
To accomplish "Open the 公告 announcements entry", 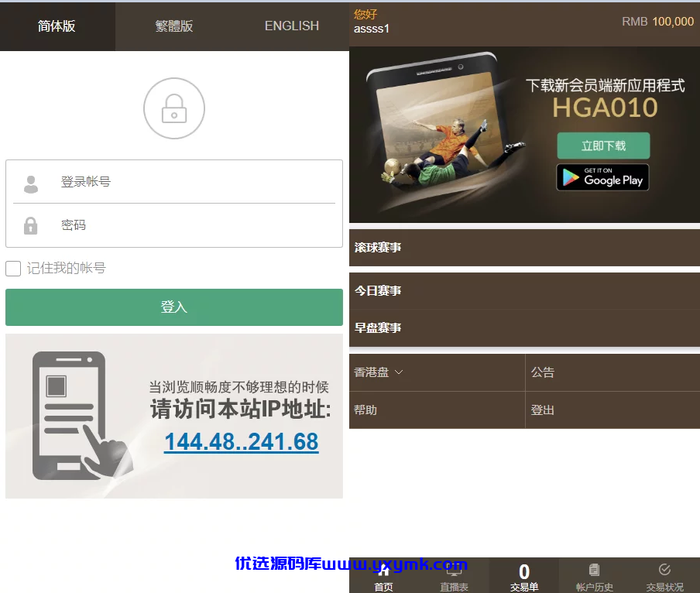I will coord(613,372).
